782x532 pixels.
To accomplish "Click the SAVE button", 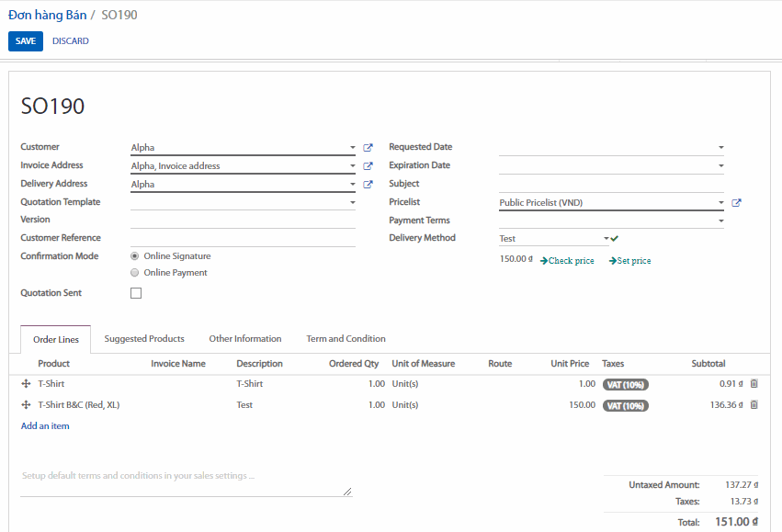I will click(26, 41).
